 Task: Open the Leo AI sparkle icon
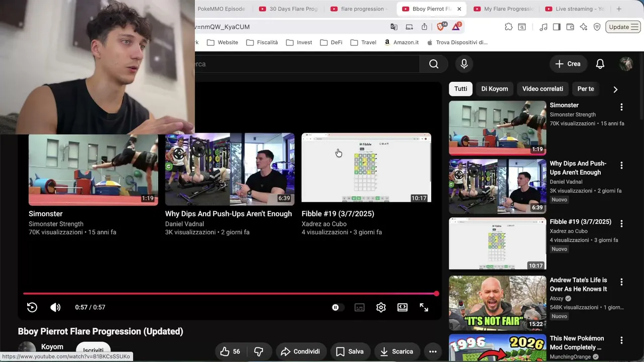[x=584, y=27]
